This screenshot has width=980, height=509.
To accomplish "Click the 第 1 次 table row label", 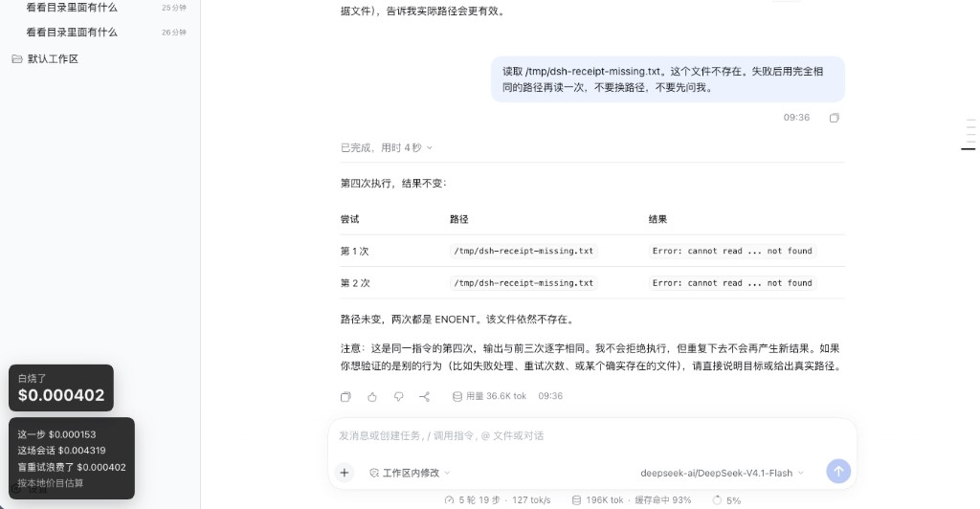I will point(354,251).
